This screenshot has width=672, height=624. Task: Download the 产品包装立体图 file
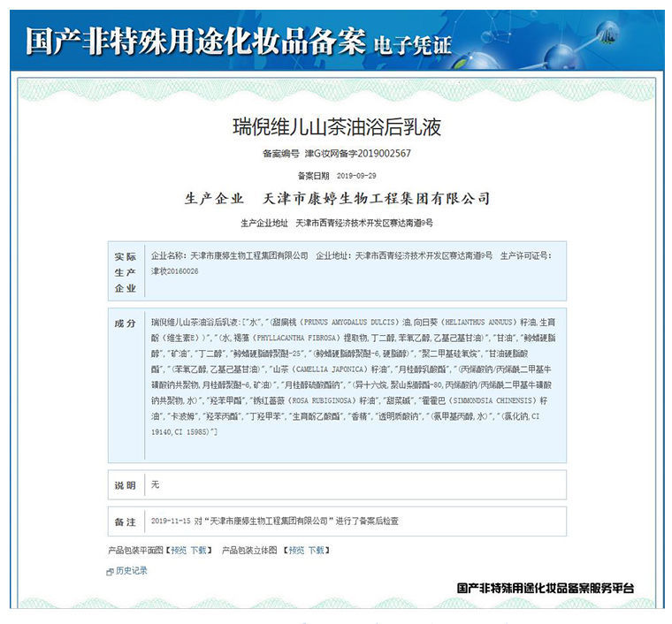click(317, 551)
